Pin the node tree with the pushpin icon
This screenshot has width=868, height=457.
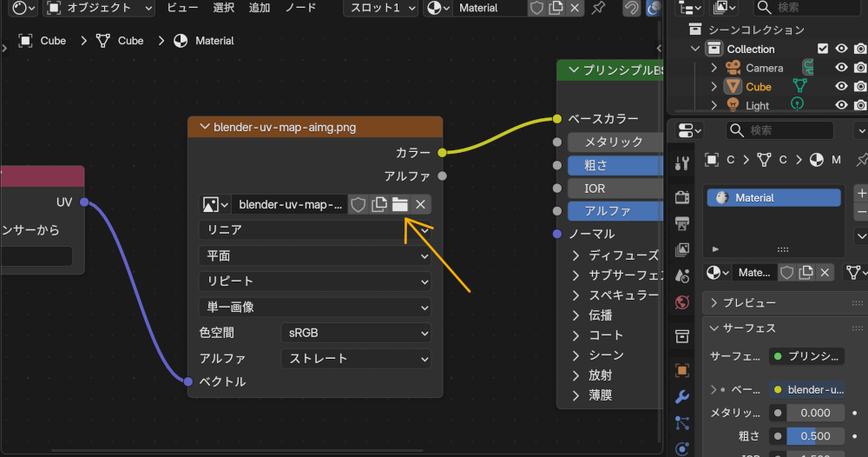pyautogui.click(x=598, y=8)
